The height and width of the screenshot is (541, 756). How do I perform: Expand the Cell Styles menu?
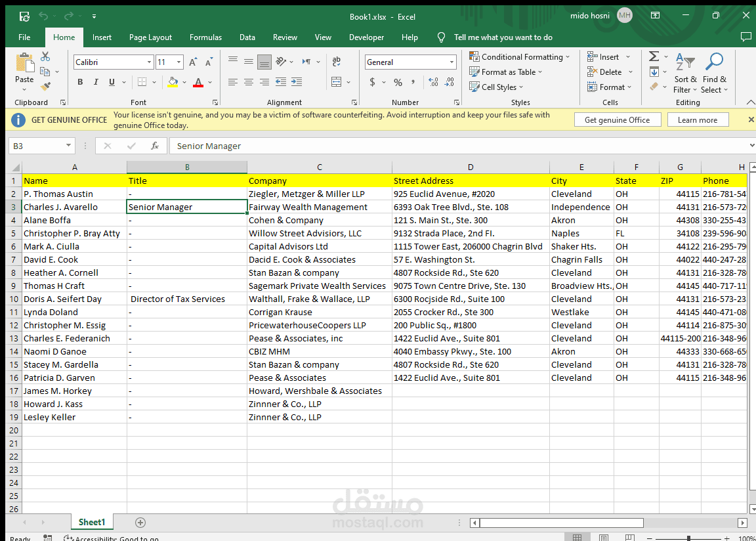[496, 87]
